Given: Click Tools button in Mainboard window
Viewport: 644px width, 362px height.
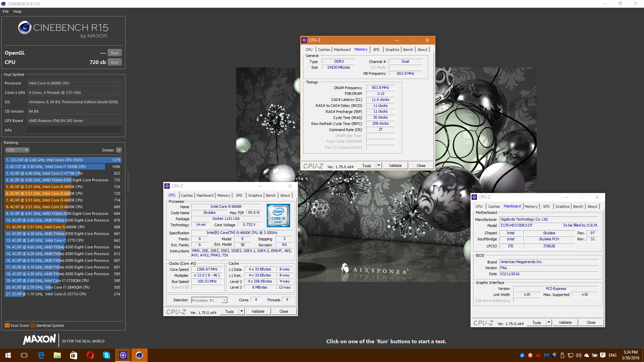Looking at the screenshot, I should pyautogui.click(x=537, y=322).
